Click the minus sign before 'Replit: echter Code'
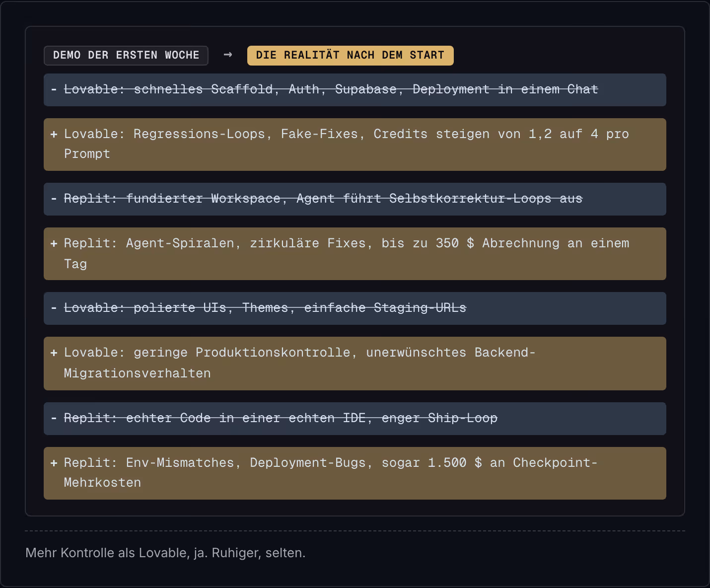710x588 pixels. tap(54, 418)
